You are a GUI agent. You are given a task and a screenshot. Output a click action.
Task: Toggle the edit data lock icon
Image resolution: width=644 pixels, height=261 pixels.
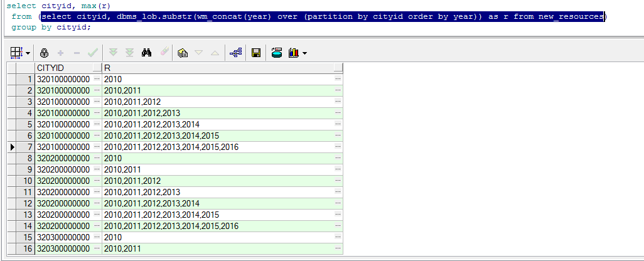click(45, 53)
